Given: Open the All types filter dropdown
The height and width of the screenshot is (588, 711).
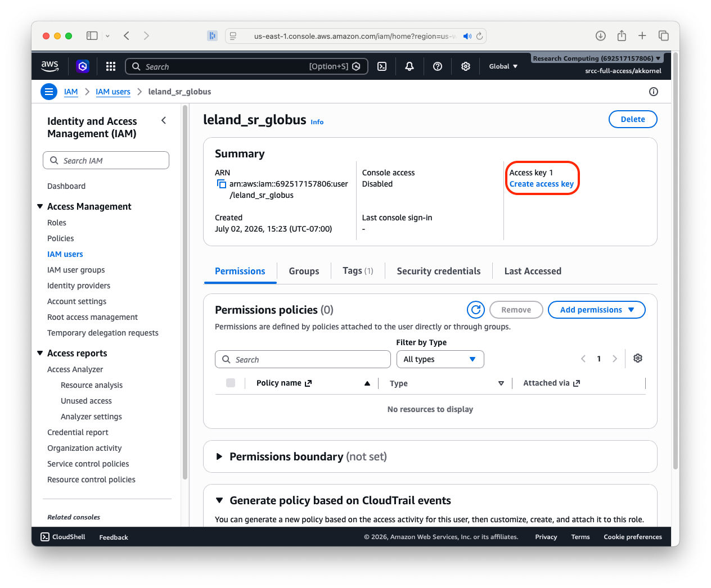Looking at the screenshot, I should click(440, 359).
